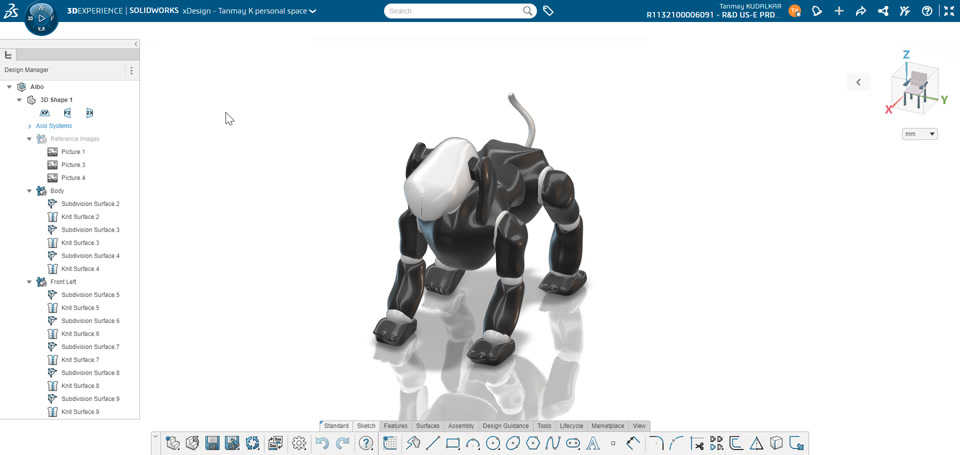Open settings gear in the action bar
Screen dimensions: 960x455
(299, 443)
